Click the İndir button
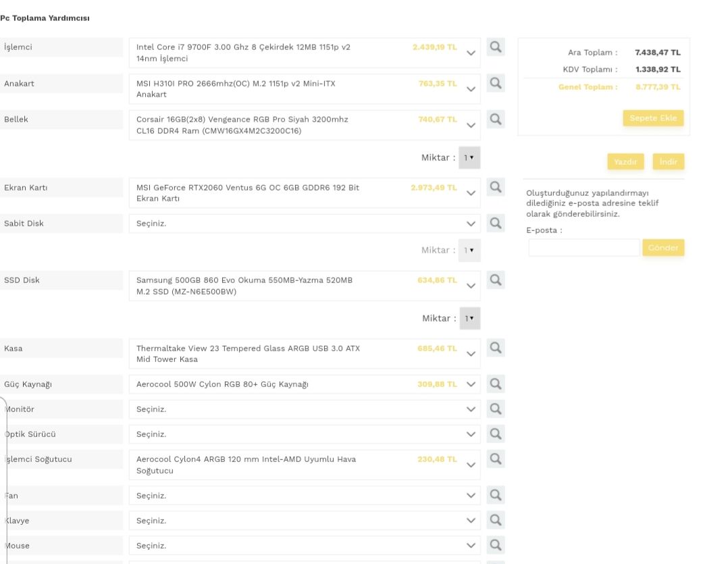Viewport: 728px width, 564px height. 668,161
